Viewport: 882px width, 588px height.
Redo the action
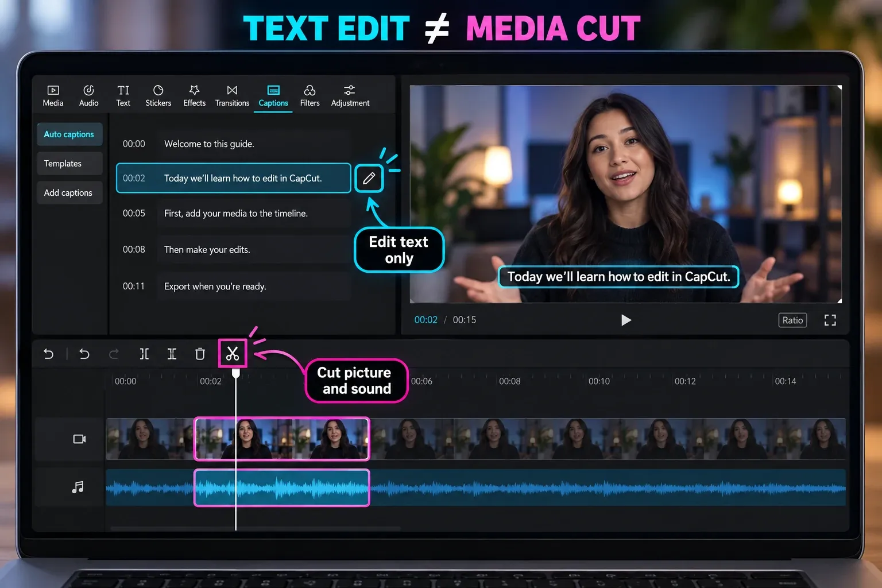click(x=114, y=354)
